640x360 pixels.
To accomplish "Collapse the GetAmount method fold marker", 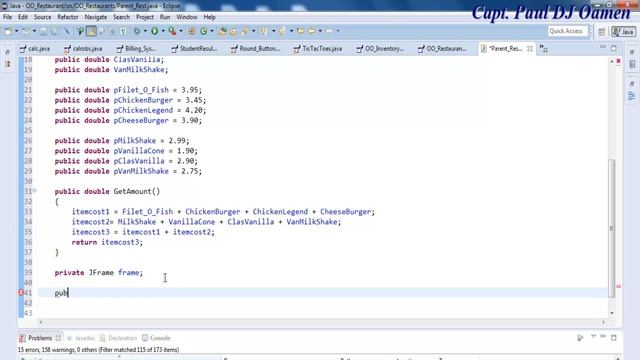I will pyautogui.click(x=35, y=191).
